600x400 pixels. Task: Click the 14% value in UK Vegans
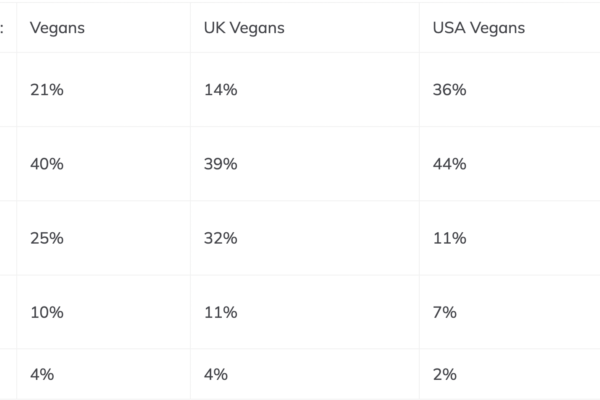[219, 90]
